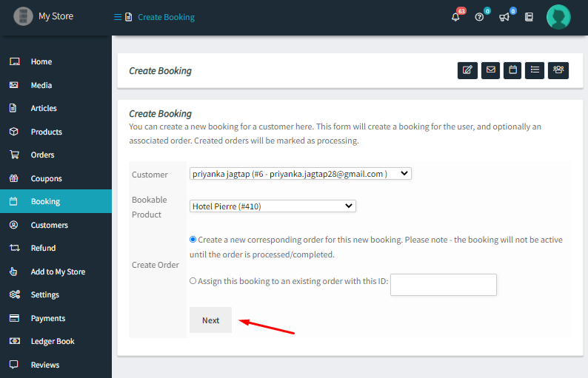Screen dimensions: 588x378
Task: Click the envelope mail toolbar button
Action: tap(490, 70)
